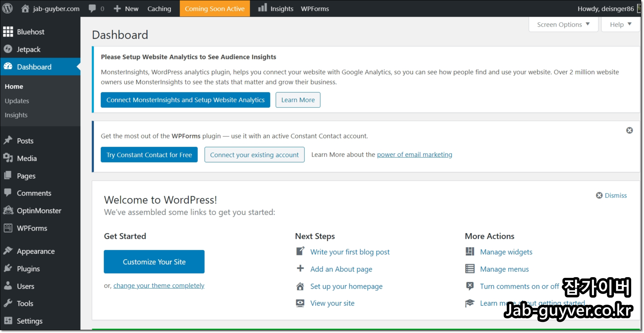Click the home icon beside jab-guyber.com
This screenshot has width=644, height=333.
pos(25,8)
